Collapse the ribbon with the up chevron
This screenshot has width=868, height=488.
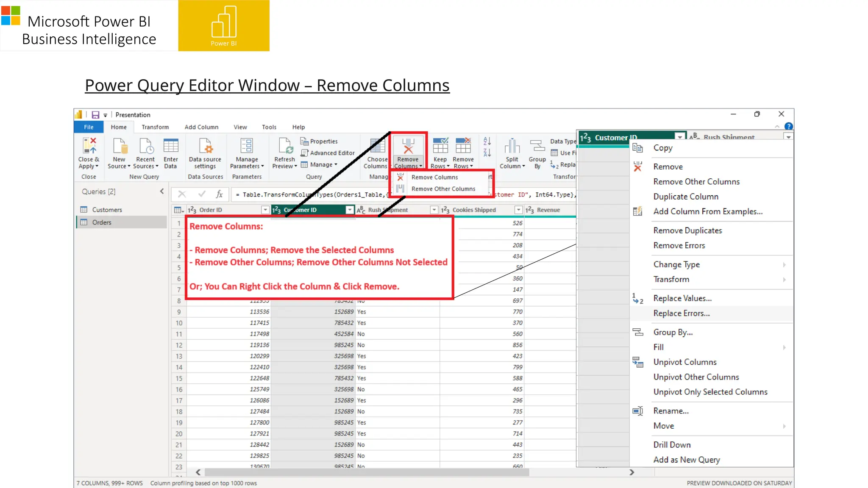coord(777,127)
